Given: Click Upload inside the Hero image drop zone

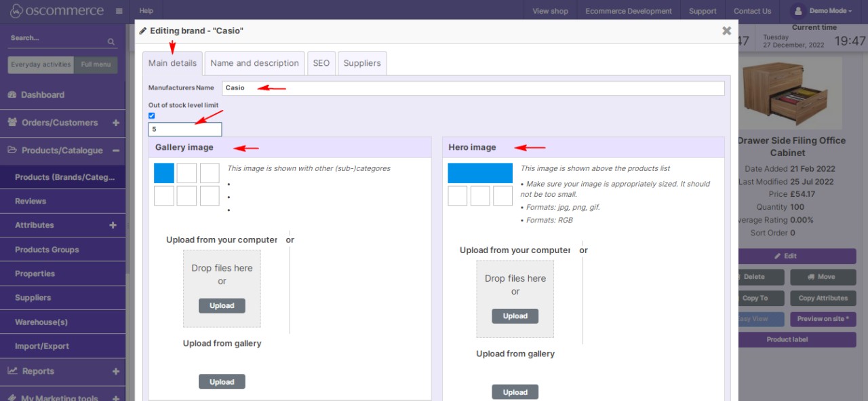Looking at the screenshot, I should tap(515, 316).
